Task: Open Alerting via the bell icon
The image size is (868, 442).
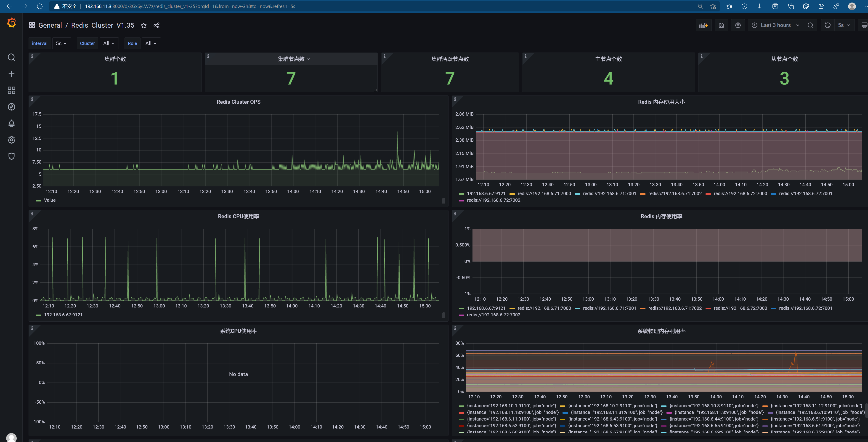Action: pos(11,123)
